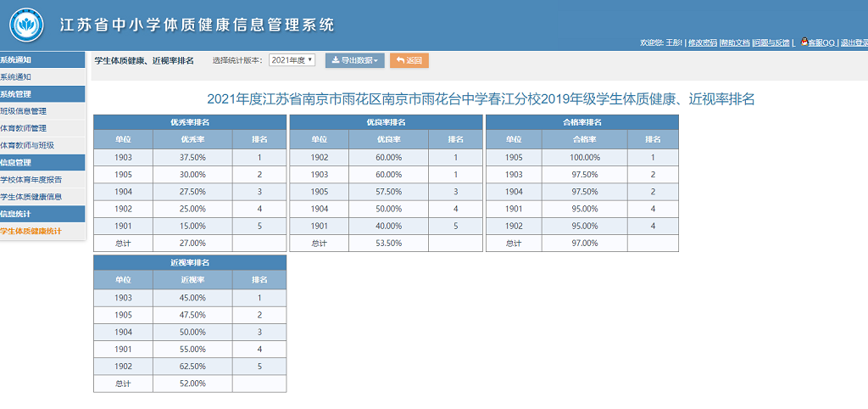The image size is (868, 409).
Task: Open 帮助文档 link in header
Action: coord(735,42)
